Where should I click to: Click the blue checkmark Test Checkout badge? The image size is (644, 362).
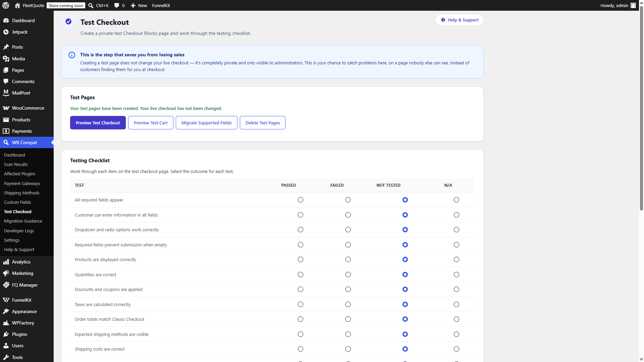point(68,21)
